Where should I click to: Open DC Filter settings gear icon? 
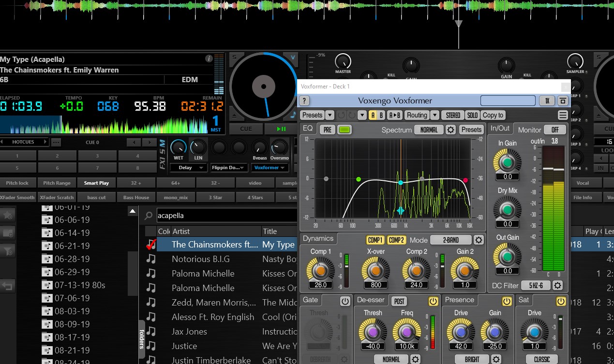(x=557, y=285)
